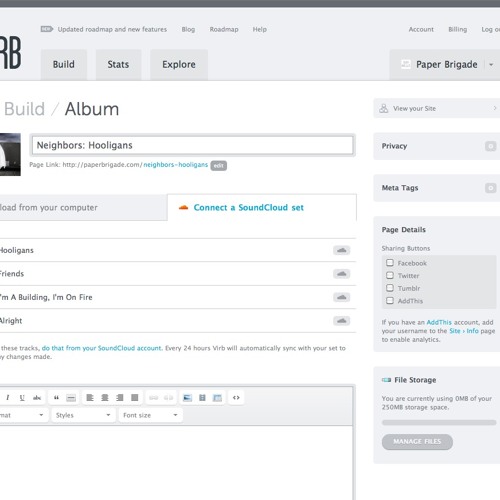500x500 pixels.
Task: Apply strikethrough formatting in the editor
Action: pos(37,397)
